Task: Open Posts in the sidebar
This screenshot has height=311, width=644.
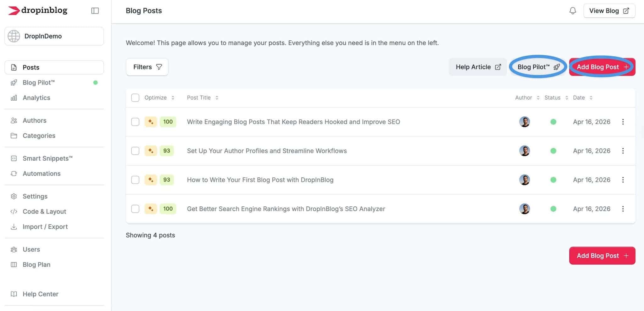Action: pos(54,67)
